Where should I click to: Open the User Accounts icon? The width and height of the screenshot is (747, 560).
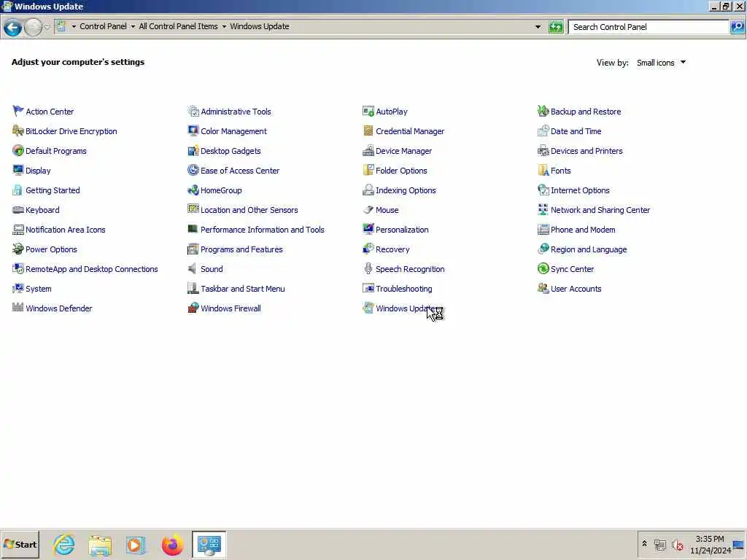(543, 288)
